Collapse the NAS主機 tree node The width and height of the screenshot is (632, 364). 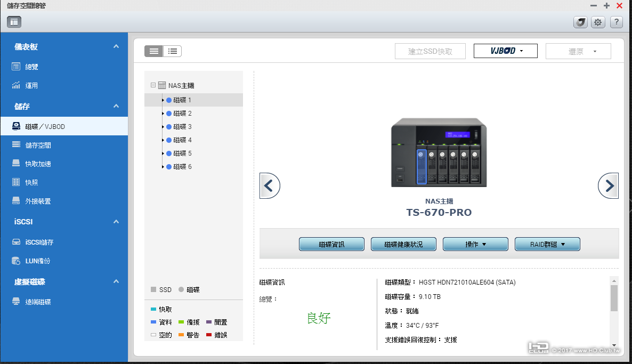[153, 85]
